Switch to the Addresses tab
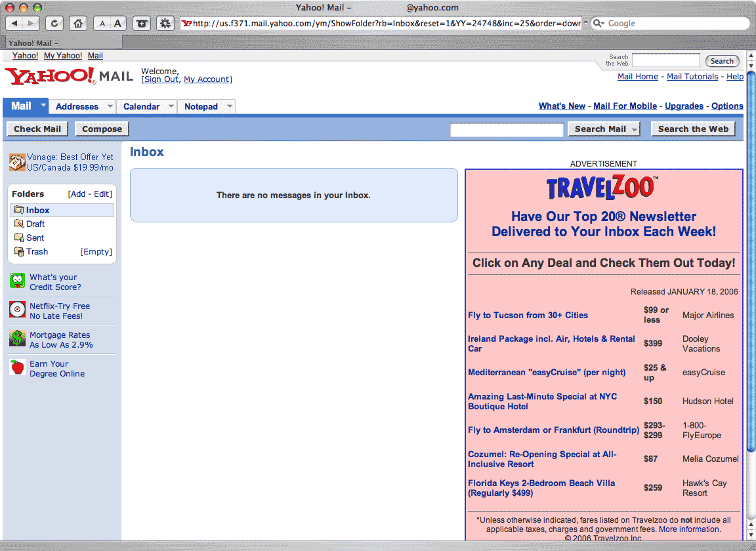This screenshot has height=551, width=756. point(77,106)
